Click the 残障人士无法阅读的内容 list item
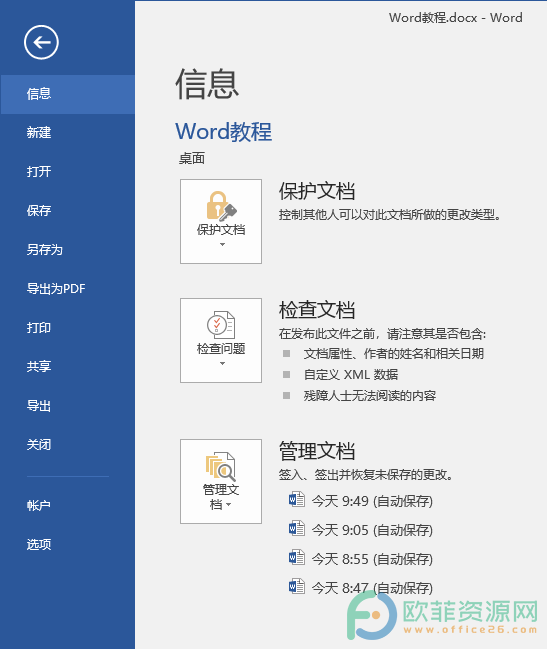Image resolution: width=547 pixels, height=649 pixels. [369, 396]
